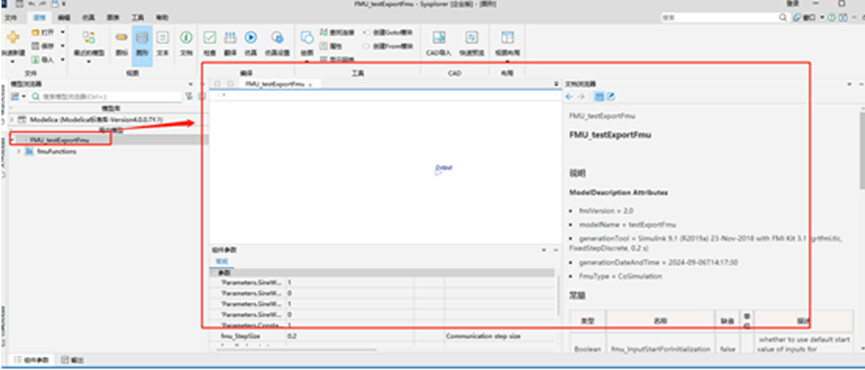
Task: Open the dropdown arrow next to Import
Action: pos(62,59)
